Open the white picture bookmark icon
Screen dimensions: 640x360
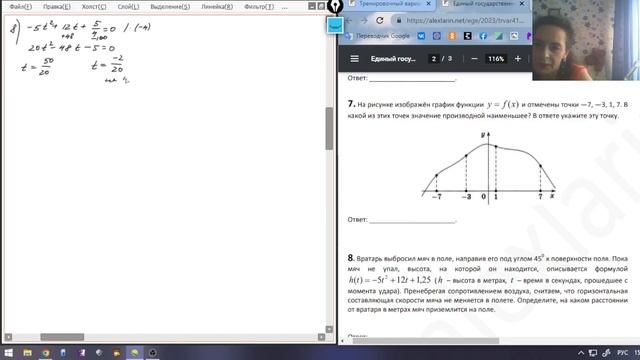[x=514, y=36]
